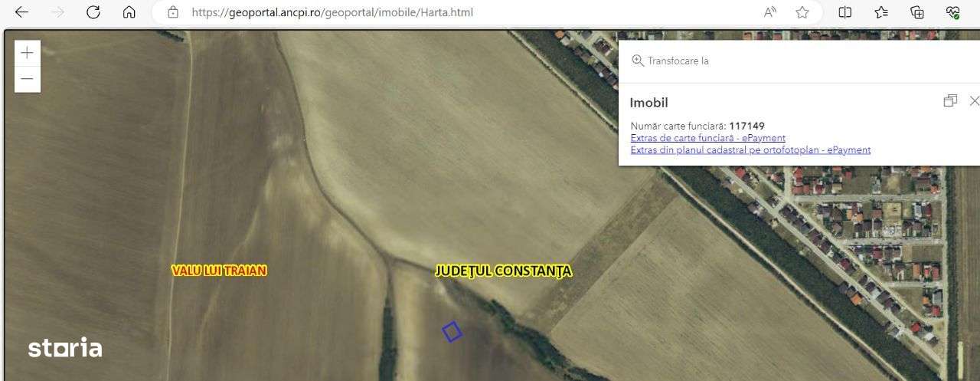Open the browser home page
980x381 pixels.
129,12
